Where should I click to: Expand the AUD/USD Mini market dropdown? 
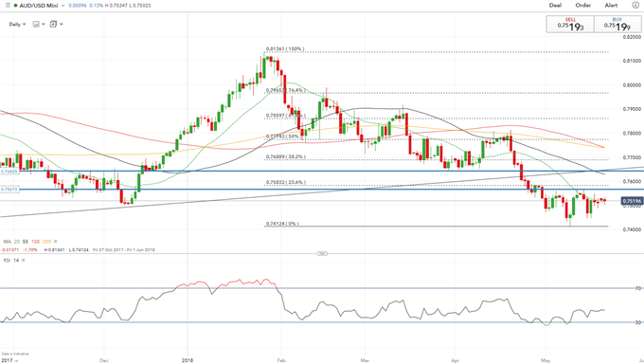(x=63, y=6)
